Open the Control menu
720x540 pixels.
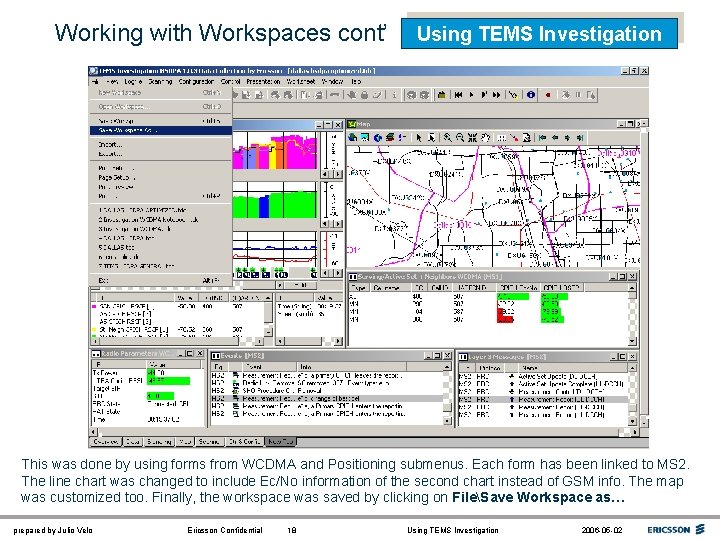[x=231, y=81]
